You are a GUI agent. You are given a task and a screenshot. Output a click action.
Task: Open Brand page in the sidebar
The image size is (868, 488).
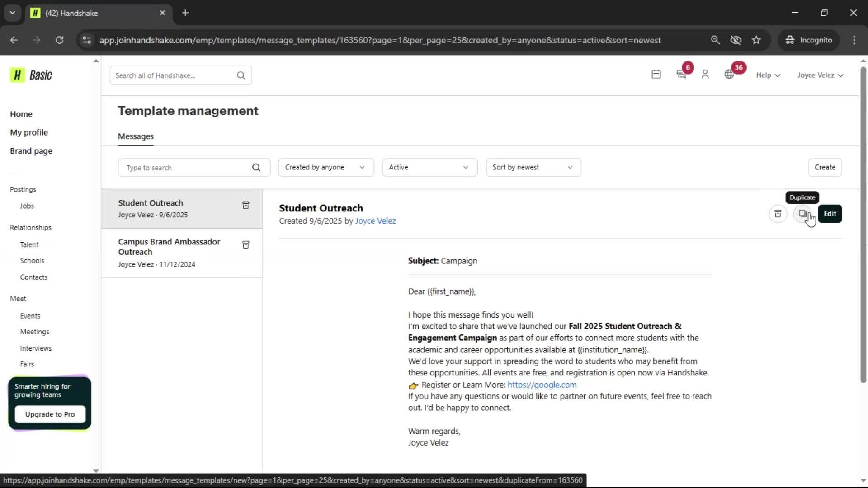pos(31,151)
